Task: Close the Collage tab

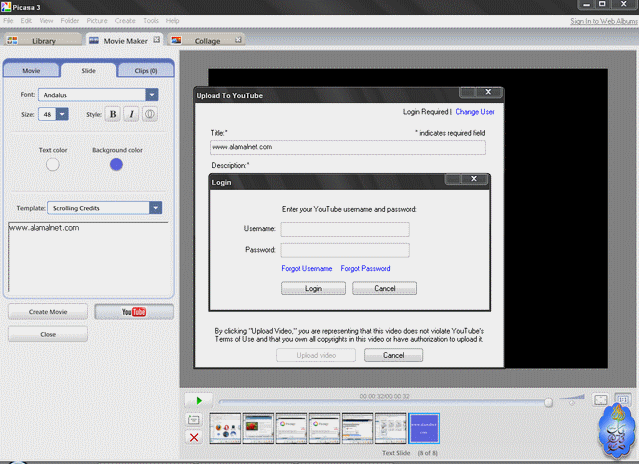Action: click(238, 40)
